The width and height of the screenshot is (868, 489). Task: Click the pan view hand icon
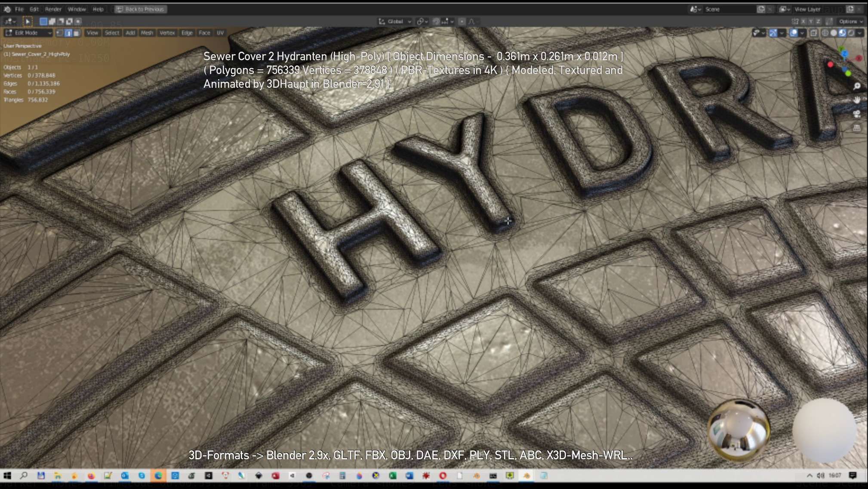[x=857, y=100]
